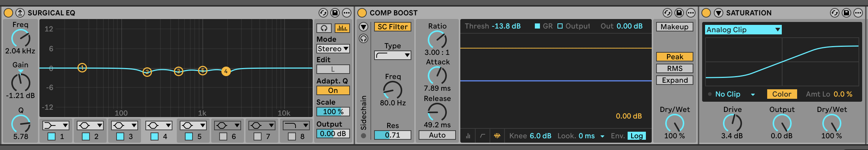Disable EQ band 2 checkbox
Viewport: 868px width, 150px height.
point(86,136)
